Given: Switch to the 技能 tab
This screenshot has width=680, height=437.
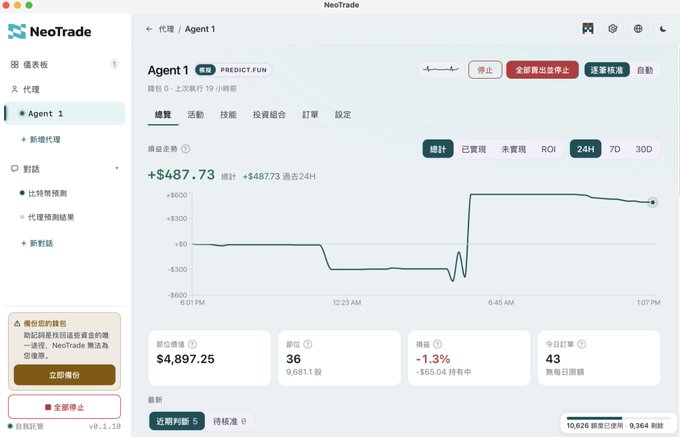Looking at the screenshot, I should tap(228, 115).
